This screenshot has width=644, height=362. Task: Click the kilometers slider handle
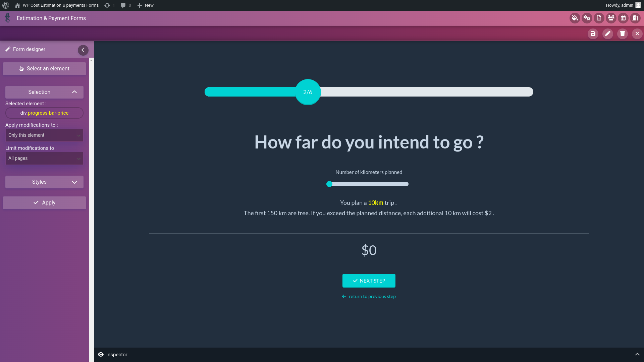tap(329, 184)
